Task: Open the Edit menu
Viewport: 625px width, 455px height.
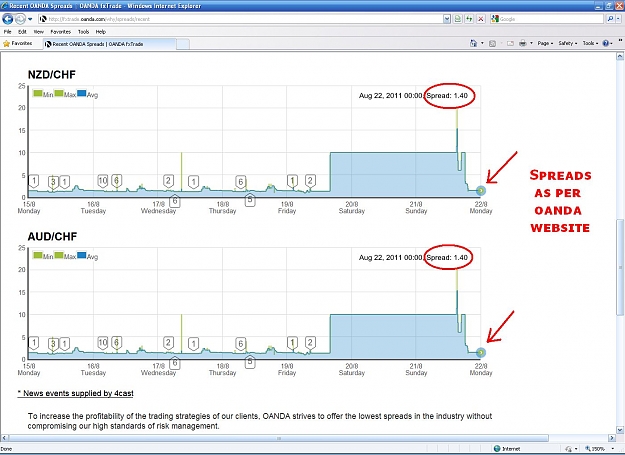Action: 22,31
